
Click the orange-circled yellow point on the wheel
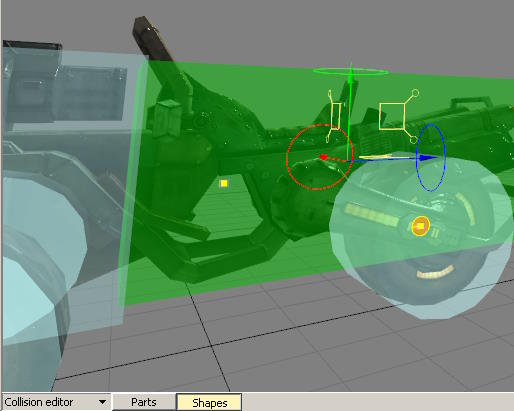click(420, 226)
